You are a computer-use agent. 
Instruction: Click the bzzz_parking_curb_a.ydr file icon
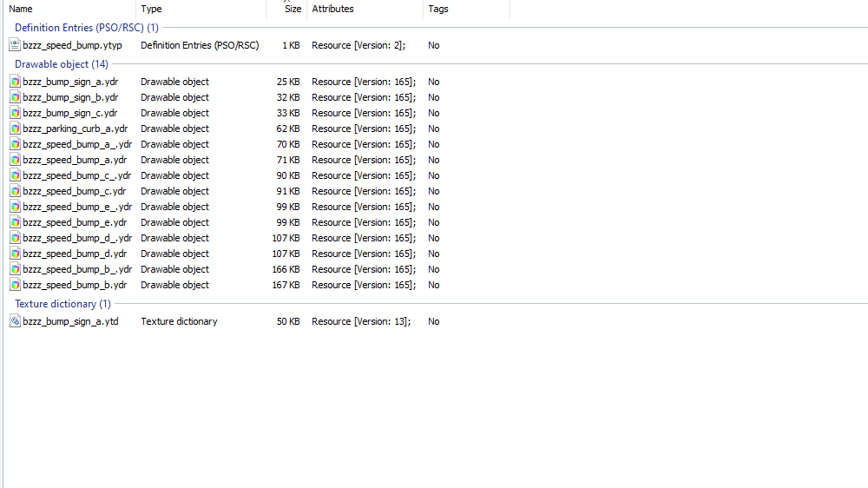pyautogui.click(x=15, y=129)
